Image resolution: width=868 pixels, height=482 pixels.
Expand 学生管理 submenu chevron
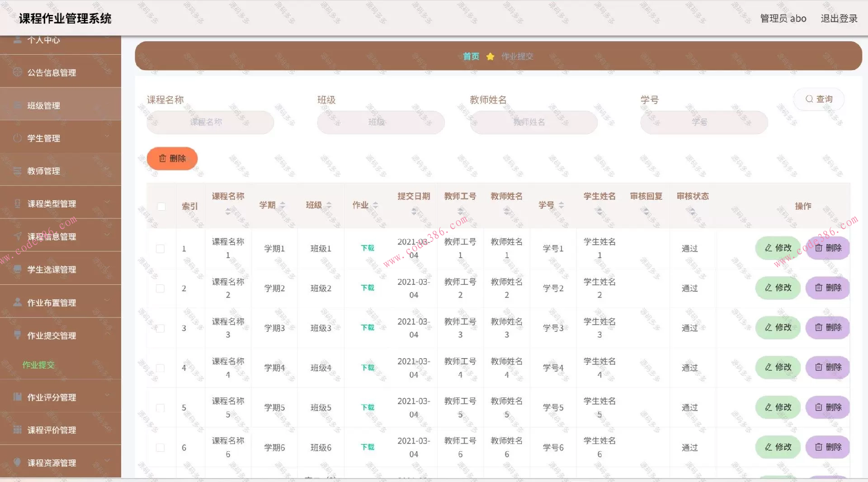pyautogui.click(x=107, y=136)
